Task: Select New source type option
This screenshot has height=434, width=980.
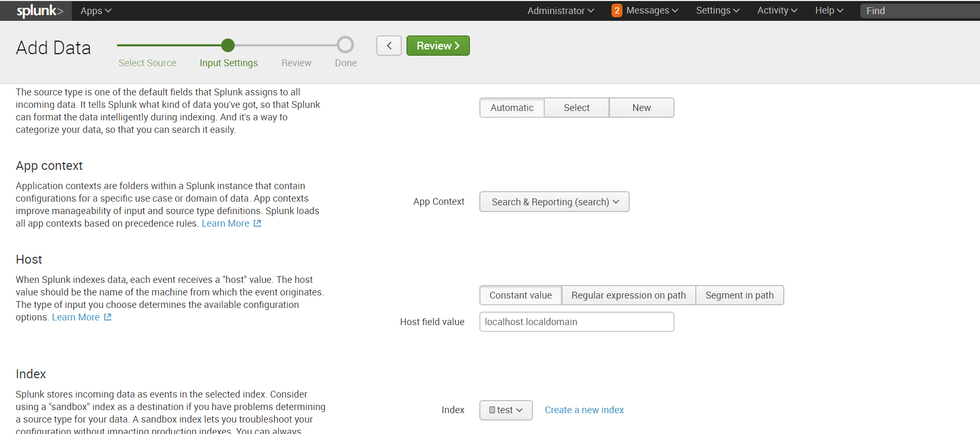Action: point(641,108)
